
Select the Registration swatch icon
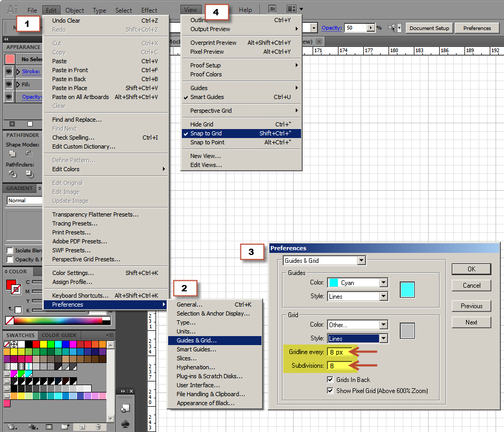14,345
